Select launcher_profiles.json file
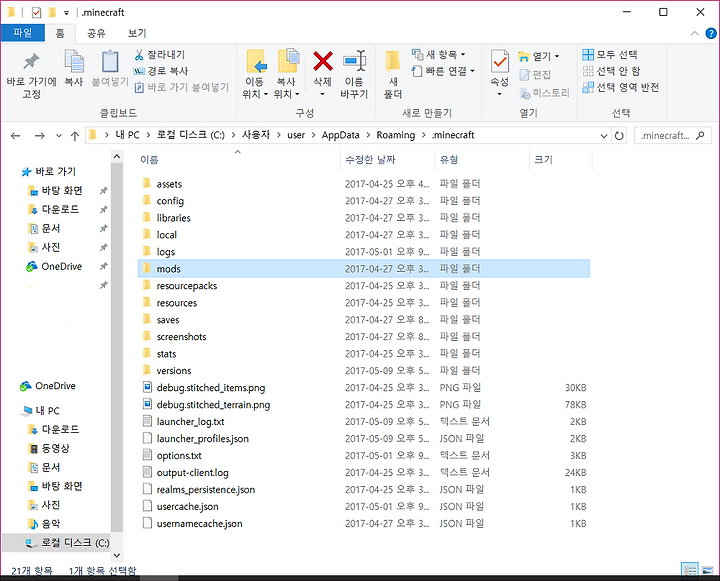This screenshot has height=581, width=720. [x=364, y=439]
